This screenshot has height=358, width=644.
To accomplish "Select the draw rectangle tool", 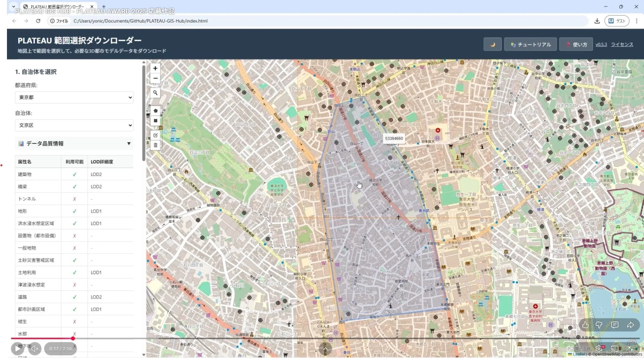I will click(x=155, y=121).
